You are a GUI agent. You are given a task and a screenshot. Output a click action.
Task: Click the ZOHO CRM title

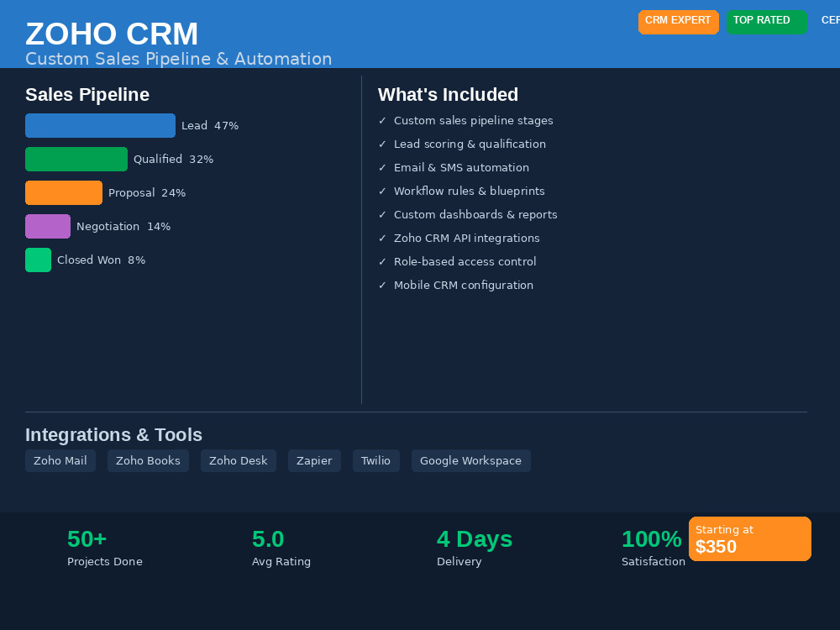click(x=112, y=34)
